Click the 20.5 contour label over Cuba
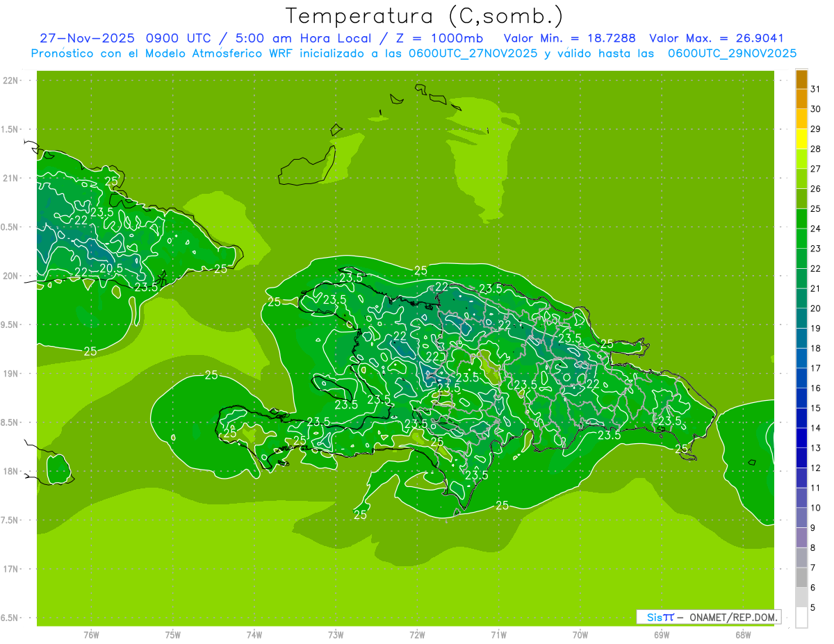 pos(111,268)
